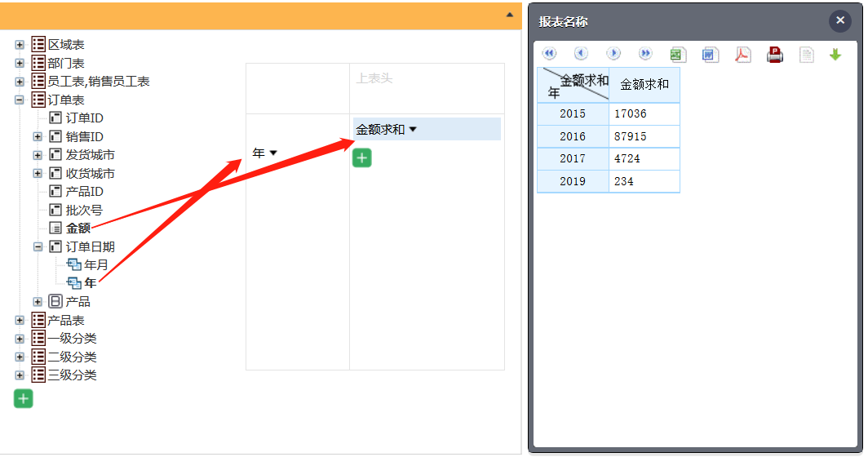The width and height of the screenshot is (868, 457).
Task: Go to previous page of report
Action: (x=581, y=54)
